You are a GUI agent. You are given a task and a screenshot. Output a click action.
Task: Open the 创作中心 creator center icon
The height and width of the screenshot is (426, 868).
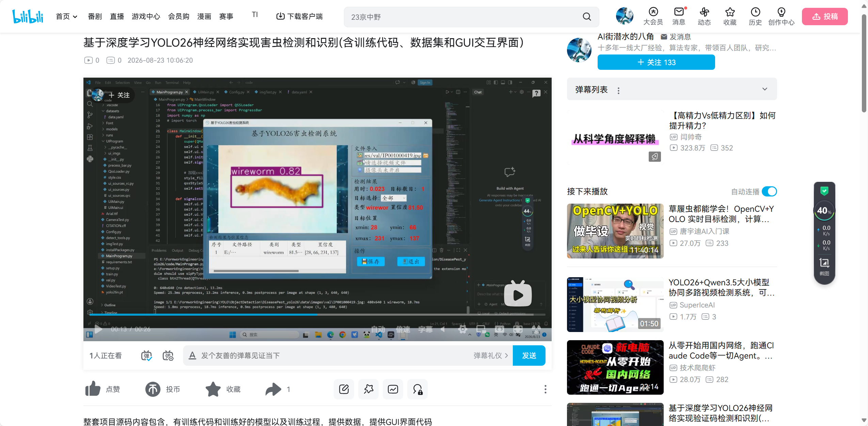(x=781, y=16)
